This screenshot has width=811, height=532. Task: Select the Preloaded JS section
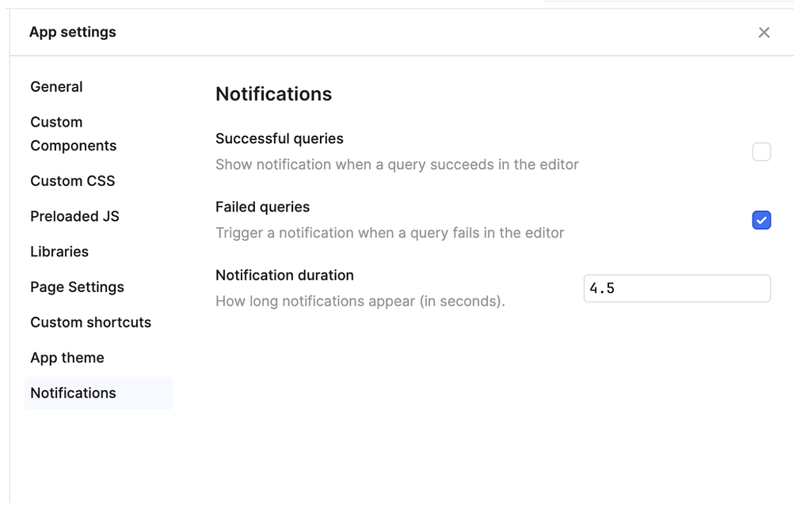74,216
